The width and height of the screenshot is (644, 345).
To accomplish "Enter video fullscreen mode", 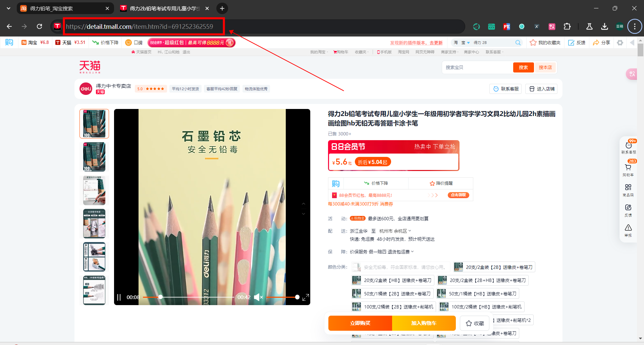I will point(306,297).
